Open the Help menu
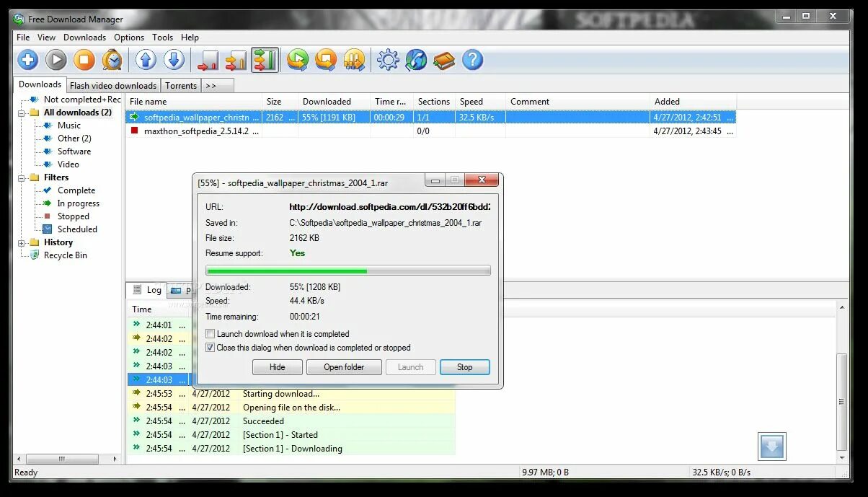Viewport: 868px width, 497px height. click(x=190, y=38)
